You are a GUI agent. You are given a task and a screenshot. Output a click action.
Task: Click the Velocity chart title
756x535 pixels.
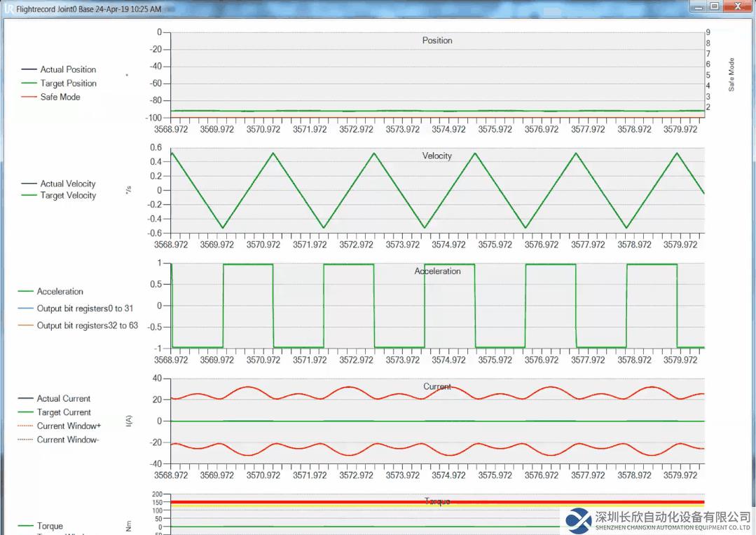(x=437, y=156)
